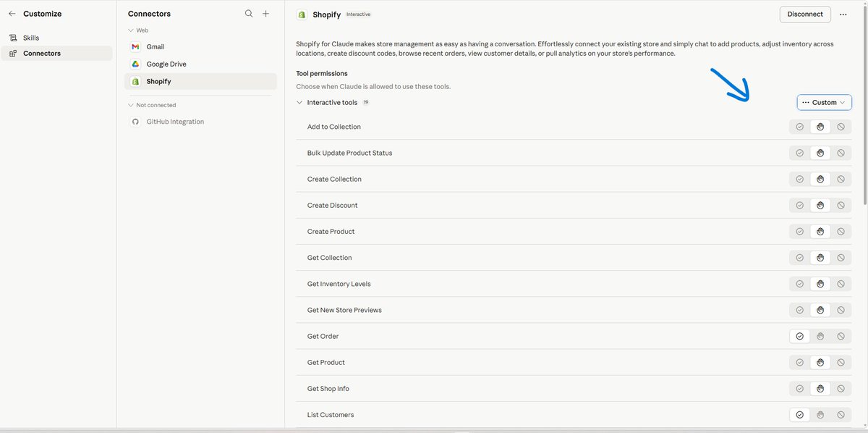Add a new connector with plus icon

coord(265,14)
